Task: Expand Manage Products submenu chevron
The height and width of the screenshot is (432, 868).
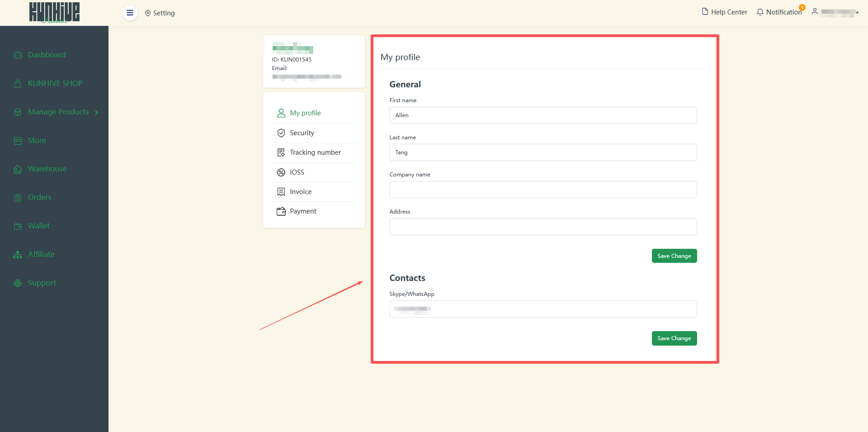Action: (x=97, y=112)
